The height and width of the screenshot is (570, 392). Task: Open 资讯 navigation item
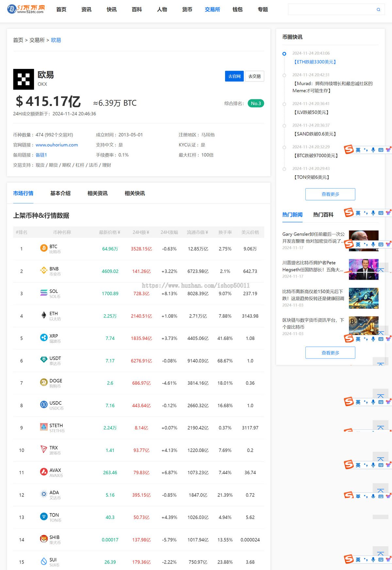click(x=87, y=9)
